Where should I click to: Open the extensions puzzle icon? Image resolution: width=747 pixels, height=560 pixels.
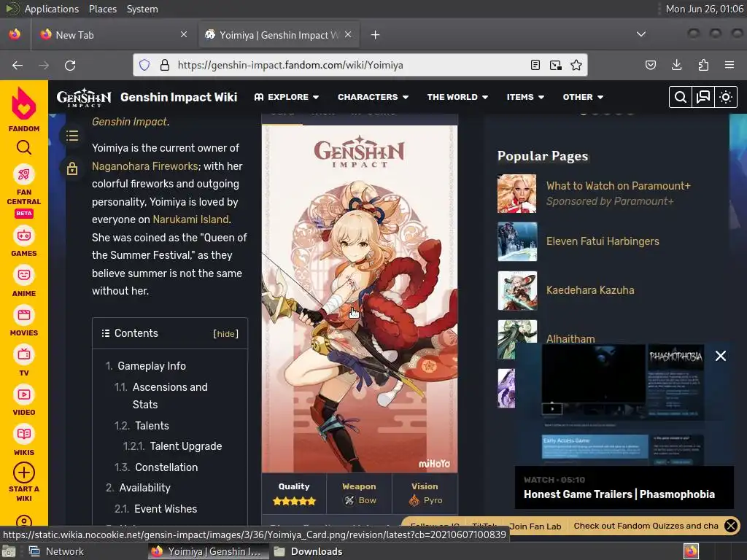click(703, 65)
